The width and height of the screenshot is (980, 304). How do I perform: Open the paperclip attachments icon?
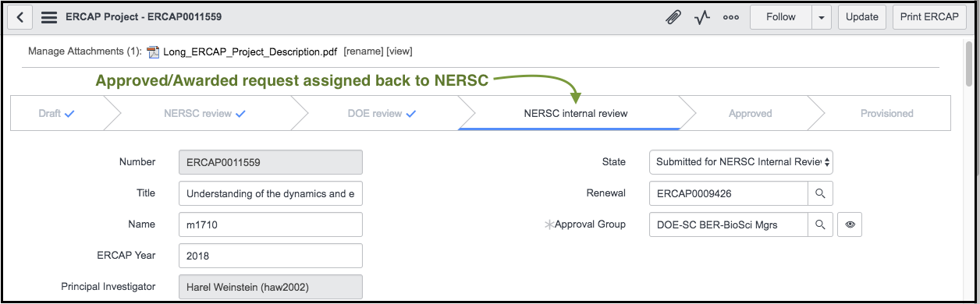click(673, 17)
